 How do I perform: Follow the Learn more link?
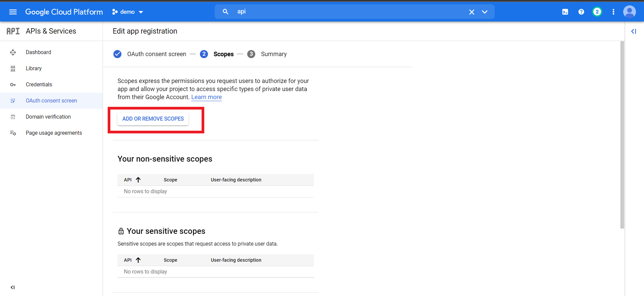206,97
